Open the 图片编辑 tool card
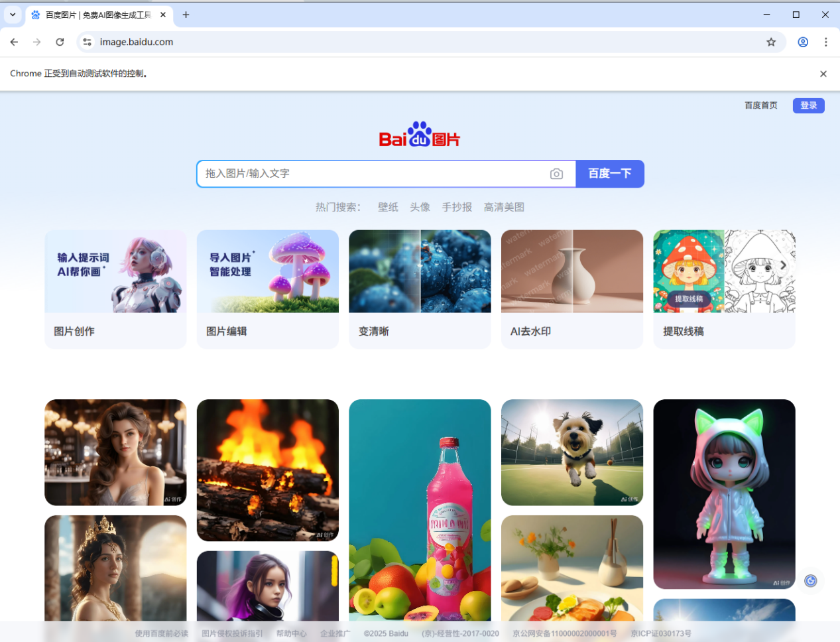Screen dimensions: 840x642 [268, 289]
